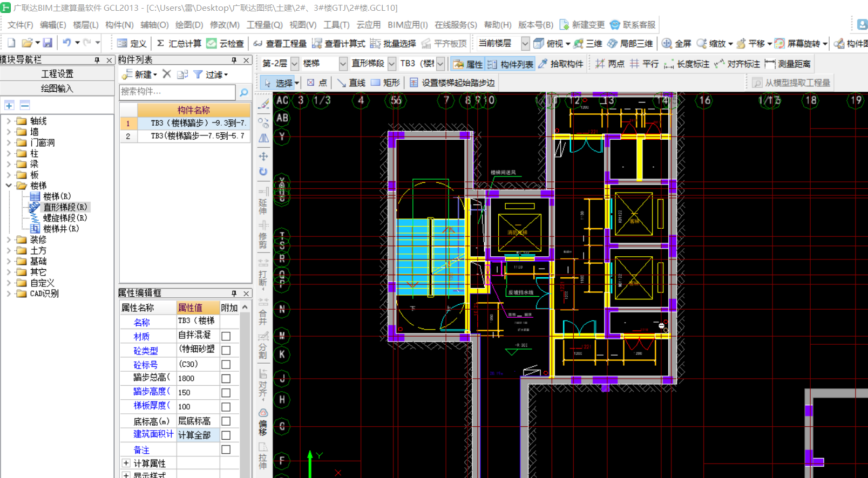
Task: Click 联系客服 button
Action: coord(633,25)
